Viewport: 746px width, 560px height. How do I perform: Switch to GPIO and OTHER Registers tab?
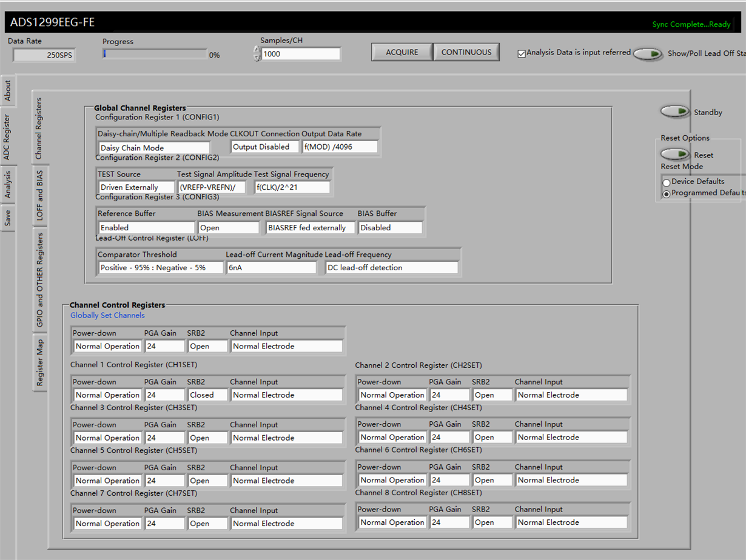point(39,280)
